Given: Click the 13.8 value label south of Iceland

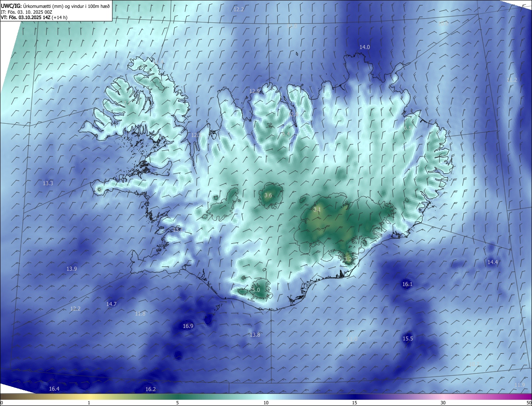Looking at the screenshot, I should pyautogui.click(x=255, y=335).
